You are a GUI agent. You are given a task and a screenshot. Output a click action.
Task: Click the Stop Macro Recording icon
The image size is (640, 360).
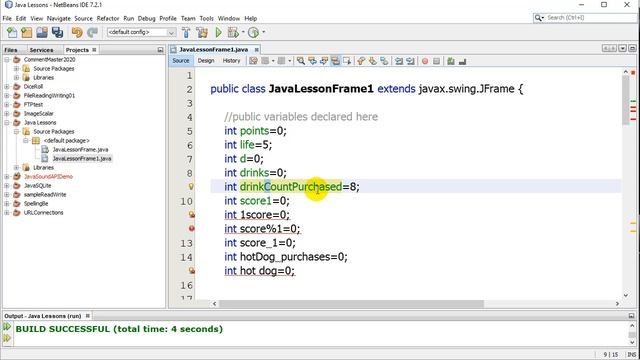pyautogui.click(x=436, y=61)
